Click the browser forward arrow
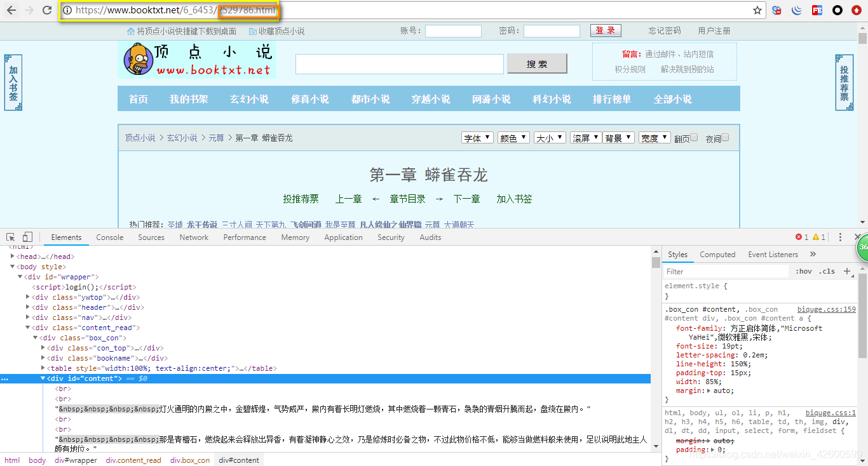Image resolution: width=868 pixels, height=466 pixels. [29, 10]
